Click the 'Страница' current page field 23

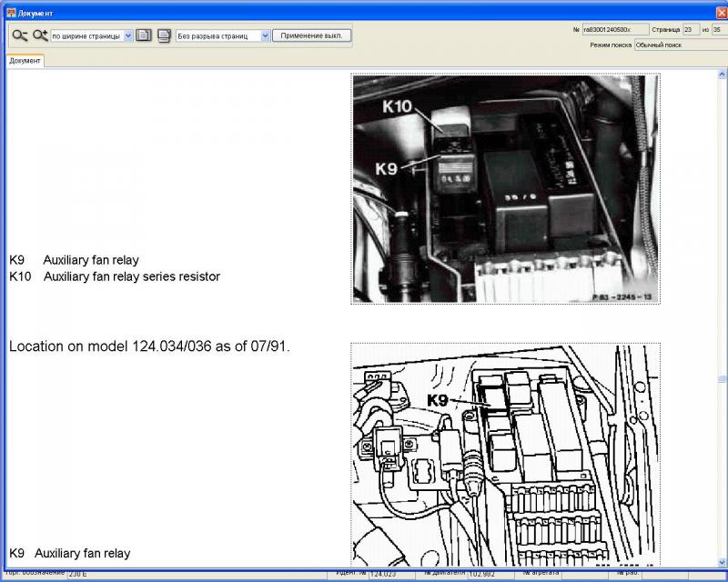tap(691, 30)
